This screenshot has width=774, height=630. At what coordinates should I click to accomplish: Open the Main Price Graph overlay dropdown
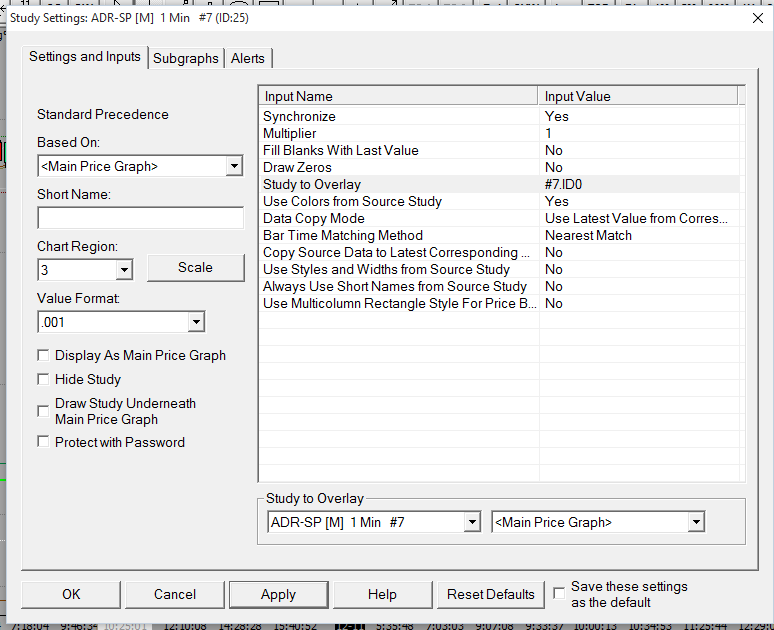pyautogui.click(x=696, y=522)
